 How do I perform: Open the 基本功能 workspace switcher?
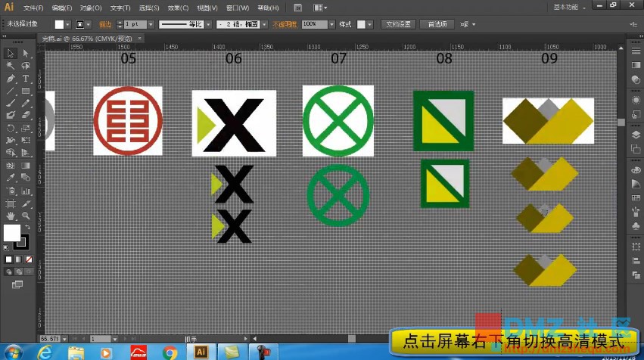[569, 8]
